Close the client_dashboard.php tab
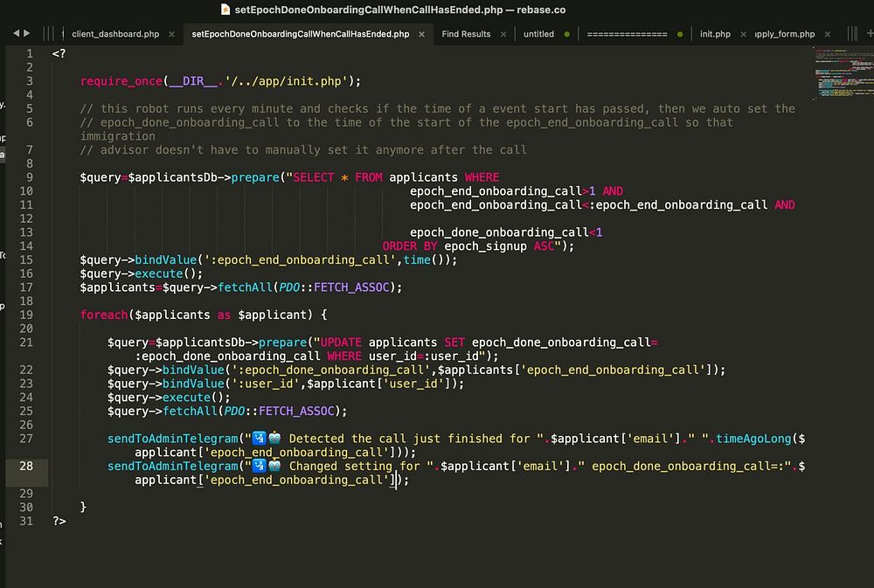 [x=171, y=34]
